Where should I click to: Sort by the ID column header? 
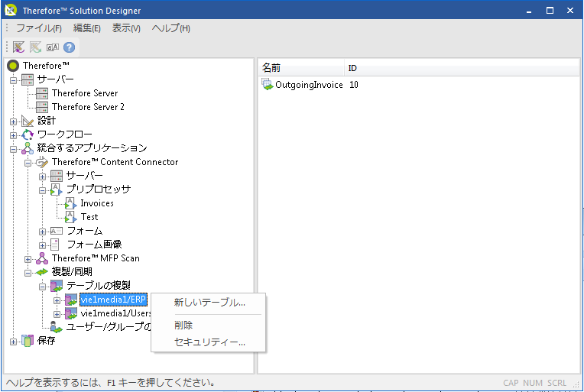point(462,68)
